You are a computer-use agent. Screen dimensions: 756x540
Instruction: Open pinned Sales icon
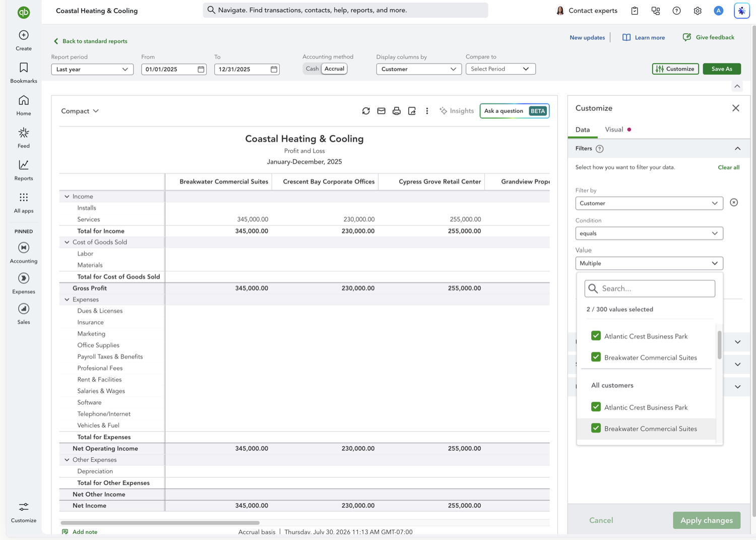coord(24,309)
